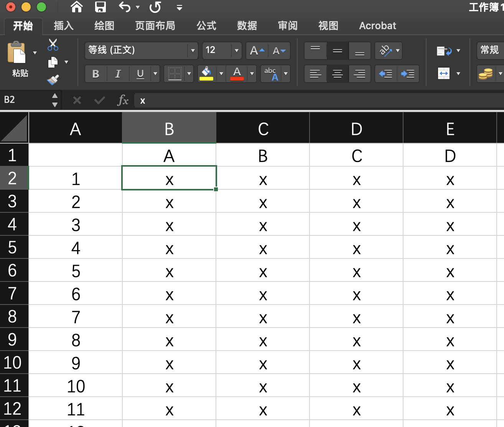The width and height of the screenshot is (504, 427).
Task: Toggle bold formatting
Action: click(95, 74)
